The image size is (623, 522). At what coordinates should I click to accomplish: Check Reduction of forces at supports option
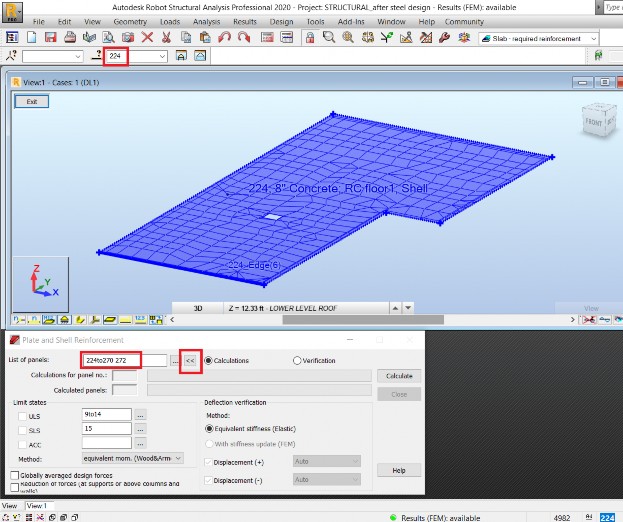[x=15, y=487]
